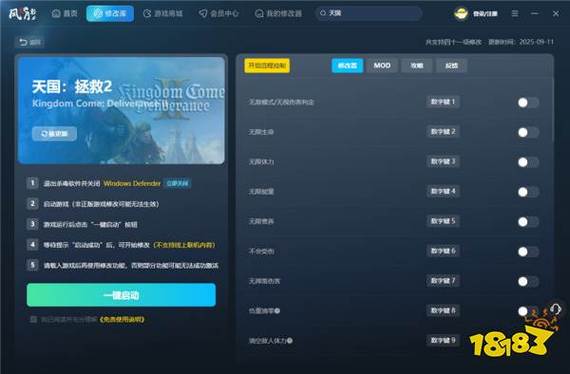Enable the 数字键 4 cheat switch
This screenshot has height=374, width=570.
(528, 192)
